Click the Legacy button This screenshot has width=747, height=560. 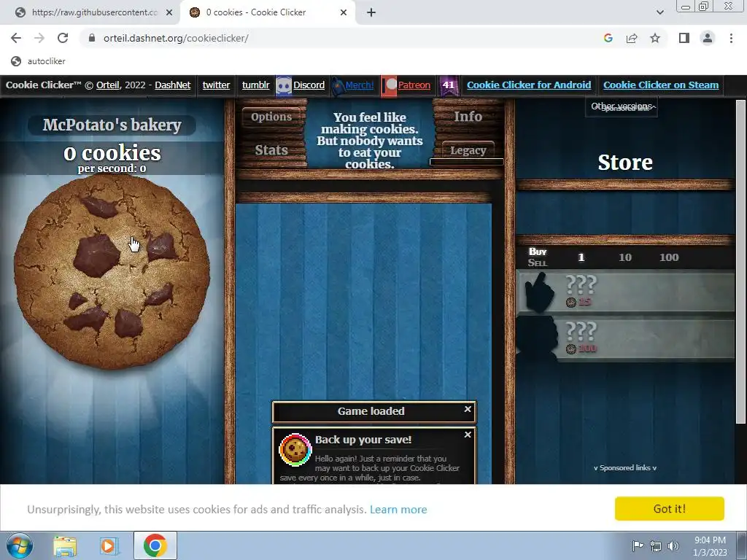point(468,150)
